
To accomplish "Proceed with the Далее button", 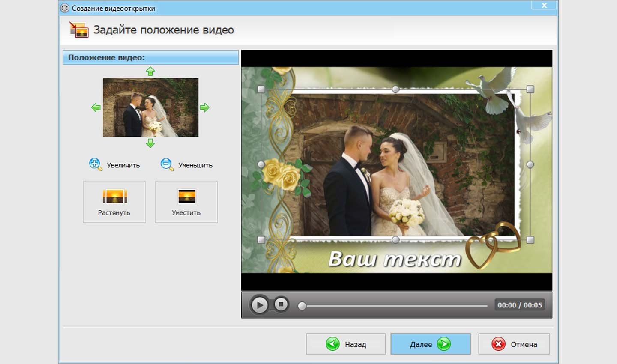I will pos(430,344).
